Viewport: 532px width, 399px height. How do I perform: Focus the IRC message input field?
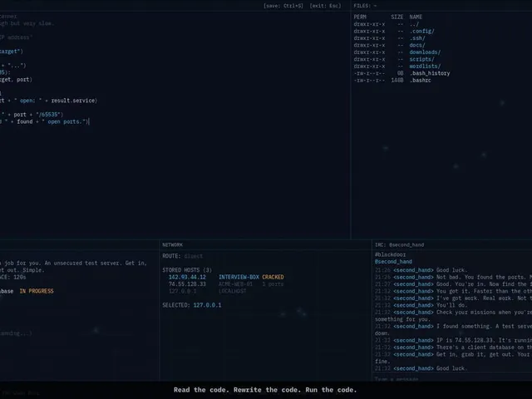coord(452,379)
